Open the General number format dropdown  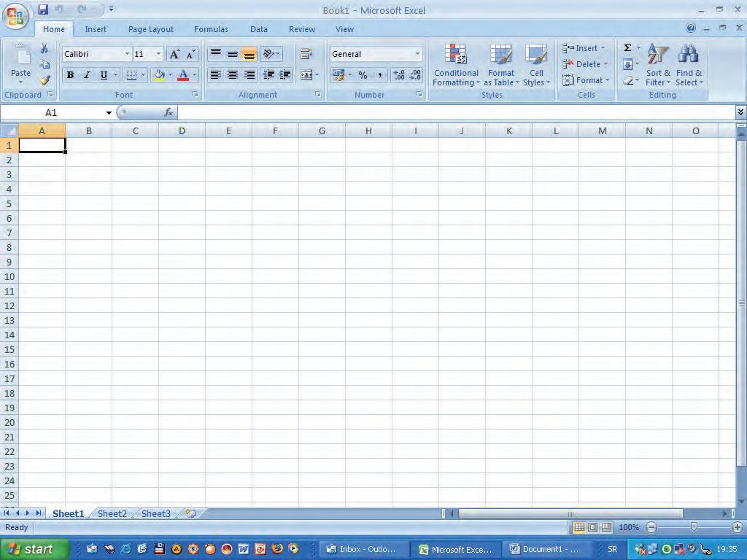tap(417, 54)
